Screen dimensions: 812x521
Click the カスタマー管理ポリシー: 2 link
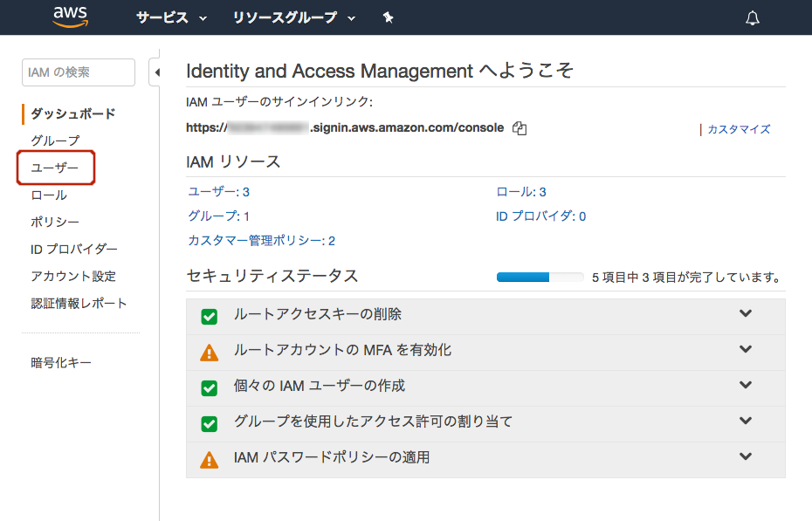click(262, 241)
